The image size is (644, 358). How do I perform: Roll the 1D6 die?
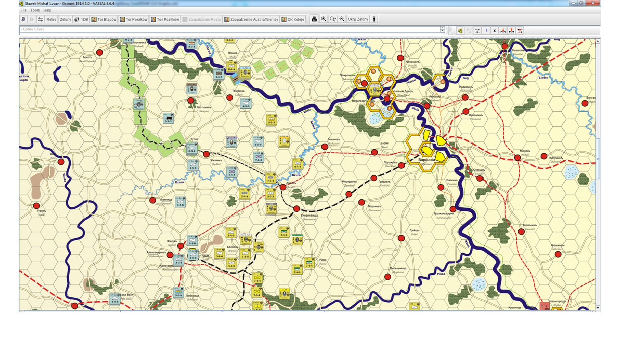point(81,19)
